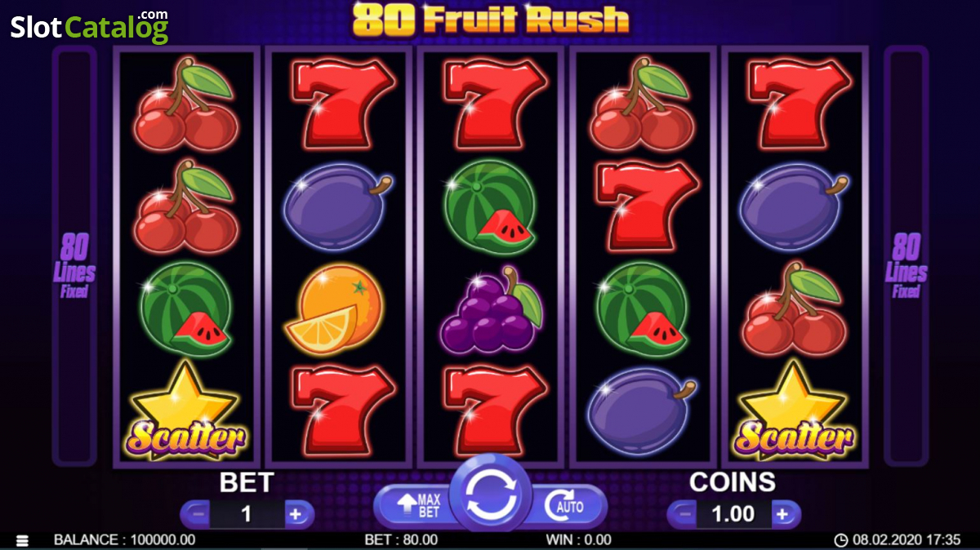
Task: Select the orange symbol on second reel
Action: [336, 309]
